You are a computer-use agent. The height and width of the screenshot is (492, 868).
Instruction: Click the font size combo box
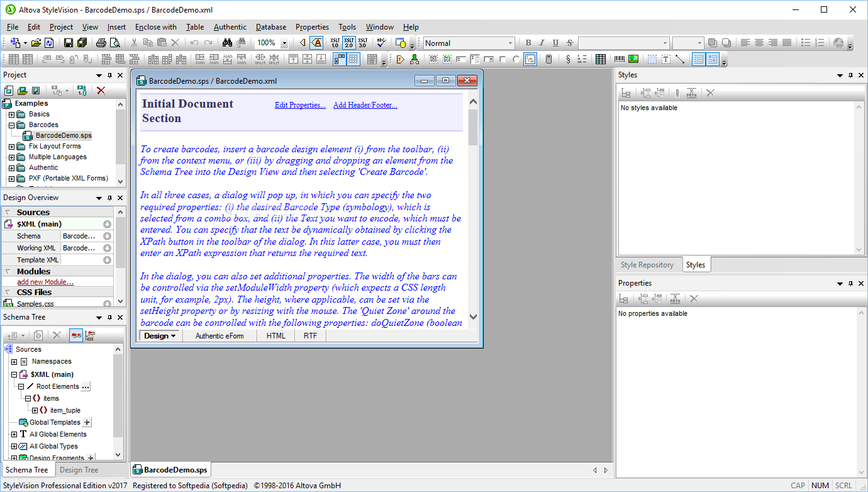(x=688, y=43)
